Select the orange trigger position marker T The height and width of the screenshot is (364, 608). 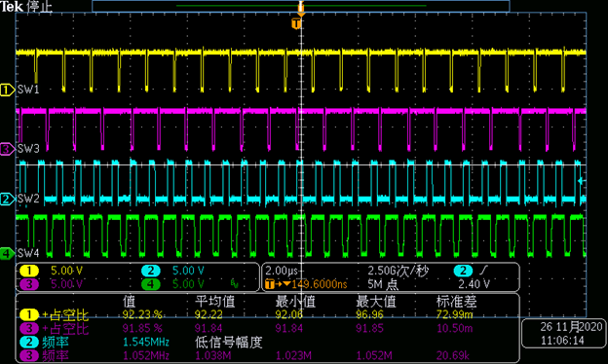296,24
